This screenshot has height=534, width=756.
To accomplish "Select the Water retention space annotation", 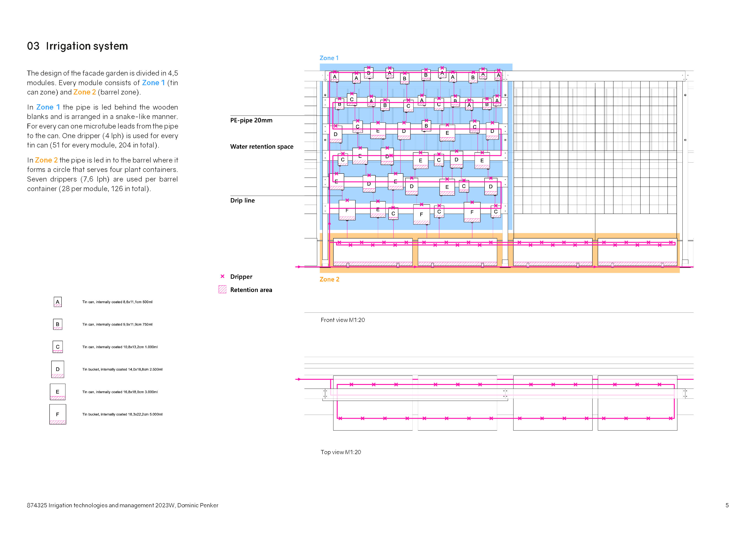I will click(261, 147).
